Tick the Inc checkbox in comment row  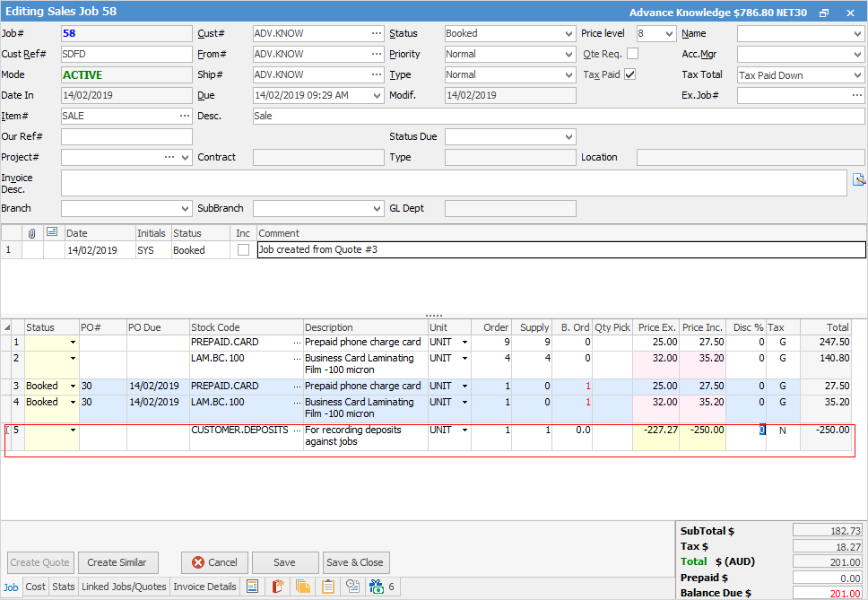(243, 250)
